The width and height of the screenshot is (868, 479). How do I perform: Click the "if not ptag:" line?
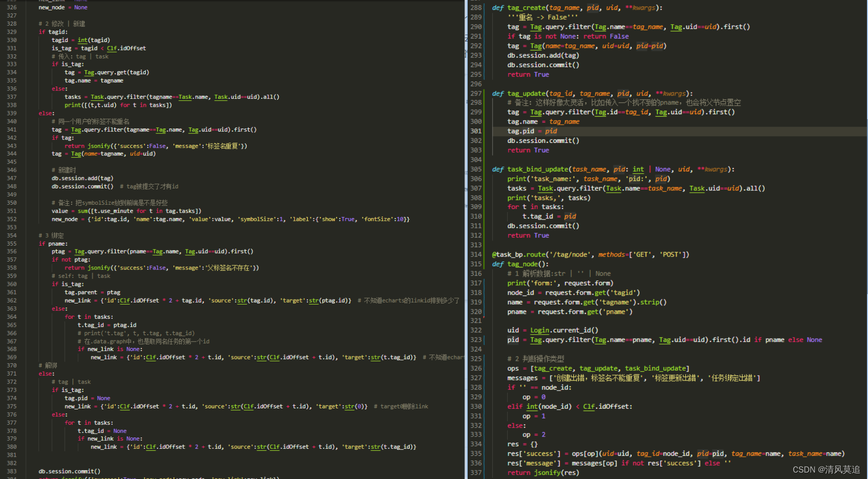point(71,260)
